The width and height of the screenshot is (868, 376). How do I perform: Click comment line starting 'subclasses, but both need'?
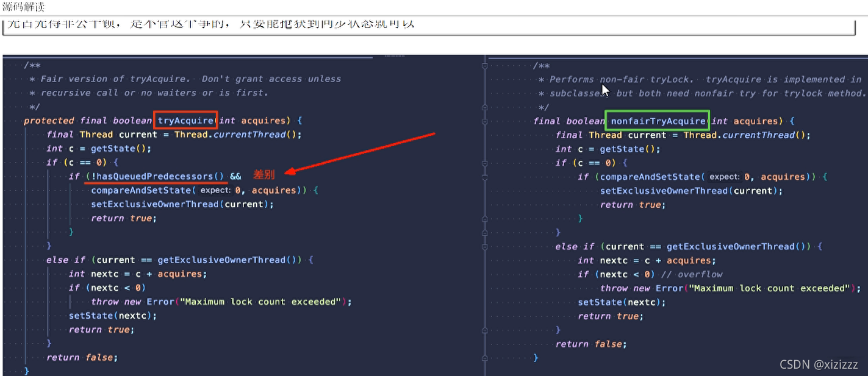(708, 93)
